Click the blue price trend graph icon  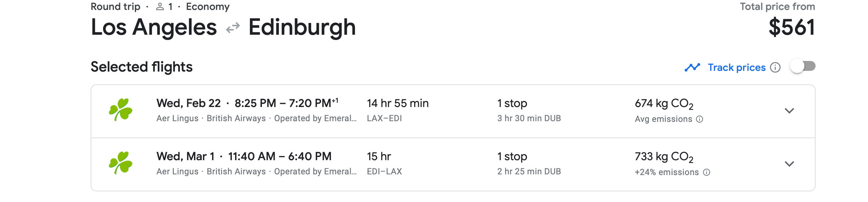[692, 67]
